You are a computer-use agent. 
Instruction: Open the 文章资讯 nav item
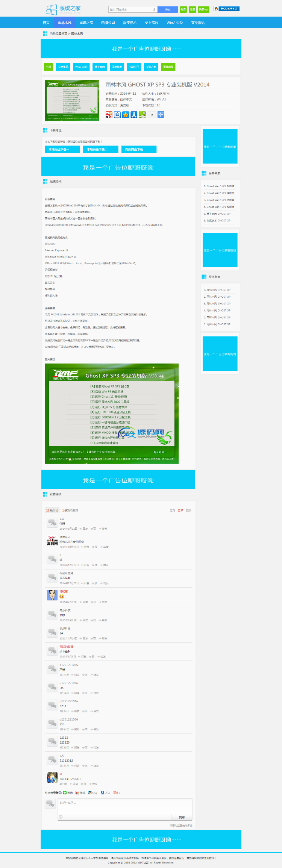pyautogui.click(x=198, y=23)
